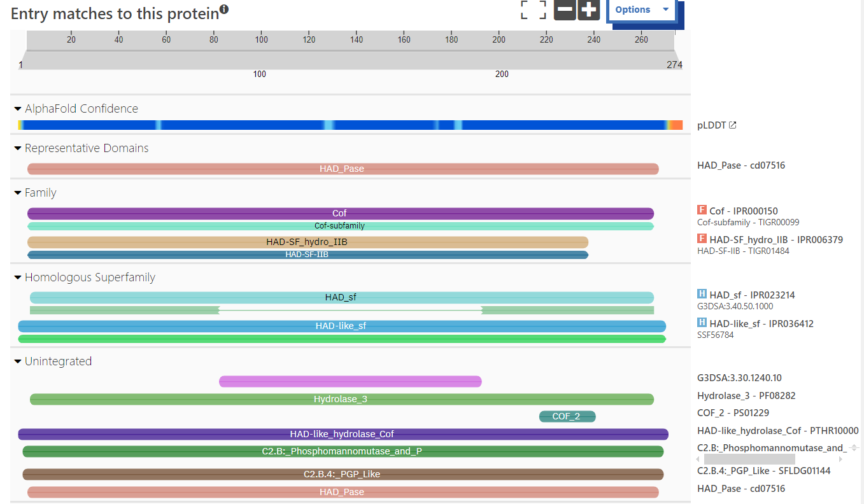Open the HAD-SF_hydro_IIB - IPR006379 link
Image resolution: width=864 pixels, height=504 pixels.
pyautogui.click(x=776, y=240)
